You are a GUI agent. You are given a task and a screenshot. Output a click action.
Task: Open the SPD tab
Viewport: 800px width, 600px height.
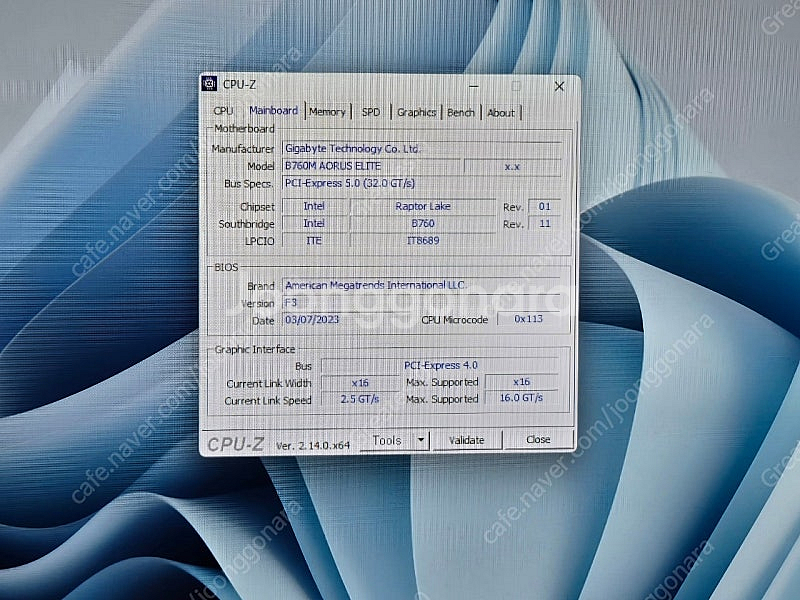(x=371, y=112)
